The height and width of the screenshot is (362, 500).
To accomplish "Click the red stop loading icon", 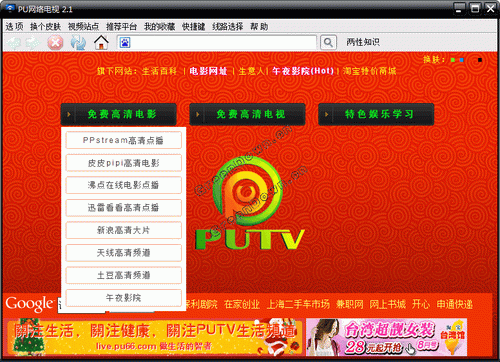I will point(55,43).
